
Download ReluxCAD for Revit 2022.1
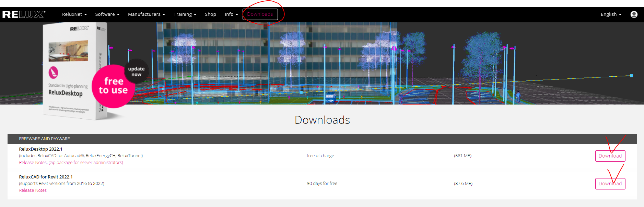(x=610, y=184)
